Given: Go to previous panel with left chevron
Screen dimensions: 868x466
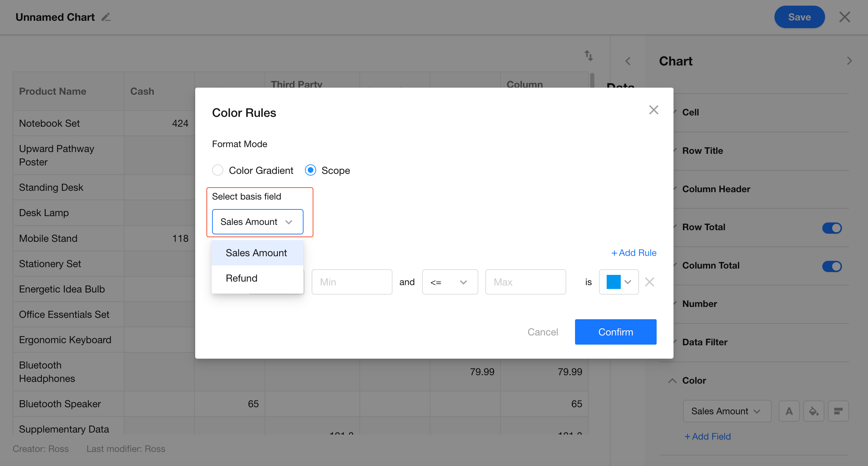Looking at the screenshot, I should [628, 61].
